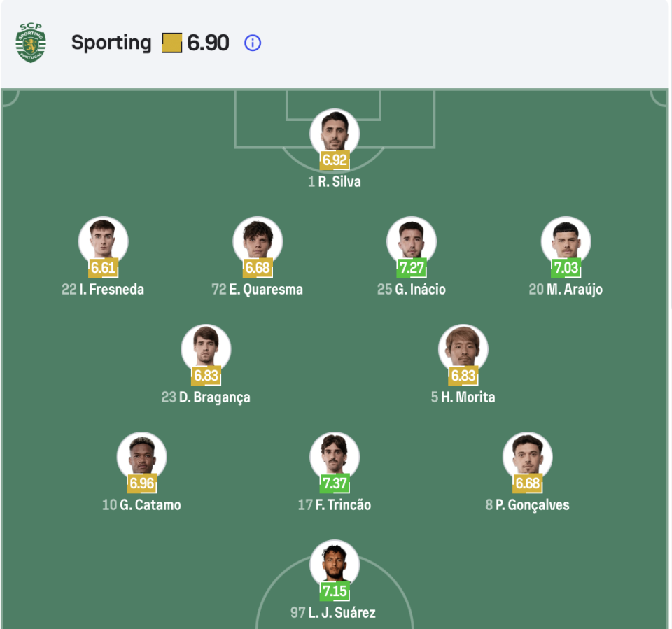This screenshot has width=672, height=629.
Task: Select I. Fresneda's player avatar
Action: tap(104, 241)
